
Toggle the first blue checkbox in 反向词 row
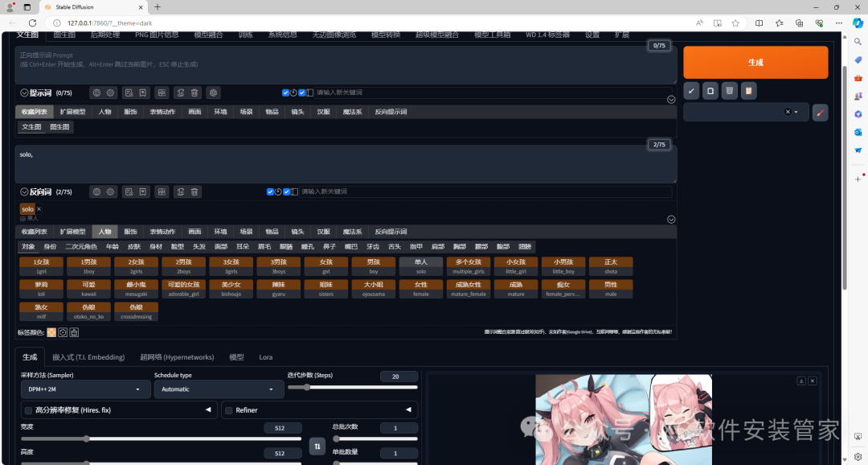pyautogui.click(x=270, y=191)
